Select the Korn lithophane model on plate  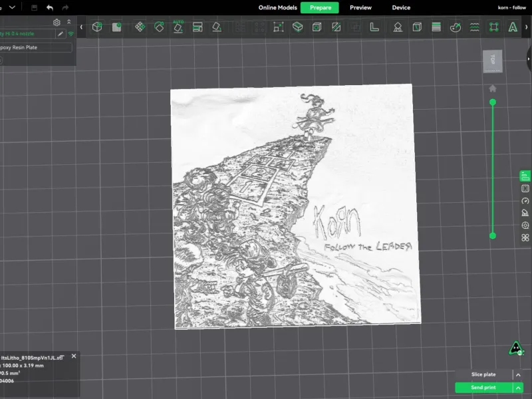[295, 206]
